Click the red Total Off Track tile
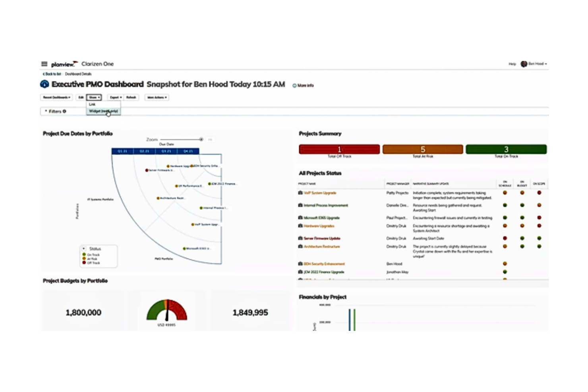This screenshot has width=588, height=392. point(339,149)
